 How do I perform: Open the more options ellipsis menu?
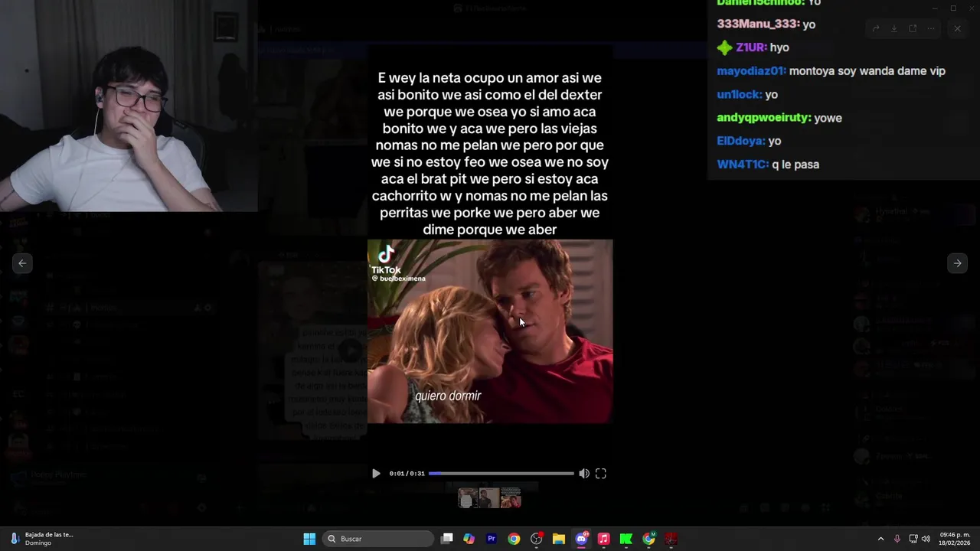click(x=931, y=29)
